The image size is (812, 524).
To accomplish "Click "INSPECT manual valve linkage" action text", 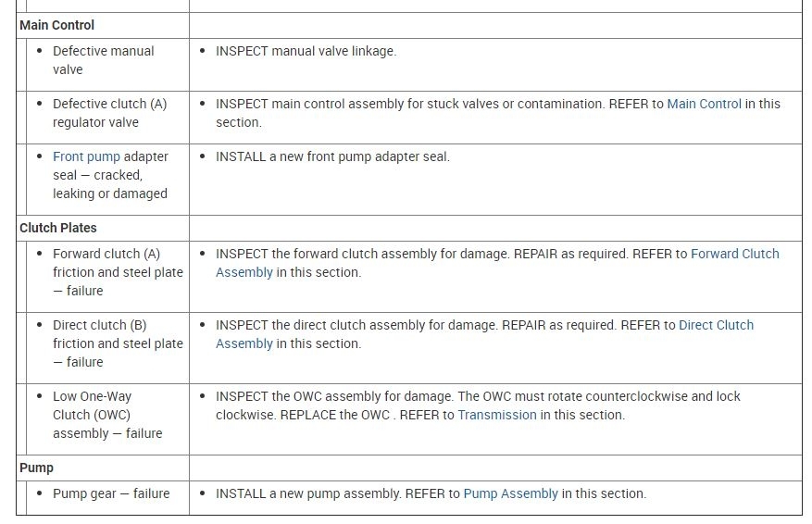I will [306, 51].
